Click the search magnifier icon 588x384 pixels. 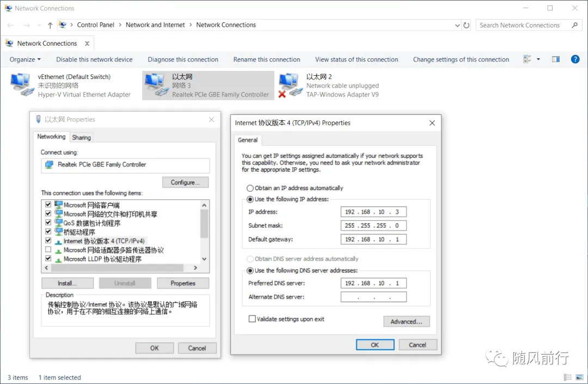coord(575,25)
